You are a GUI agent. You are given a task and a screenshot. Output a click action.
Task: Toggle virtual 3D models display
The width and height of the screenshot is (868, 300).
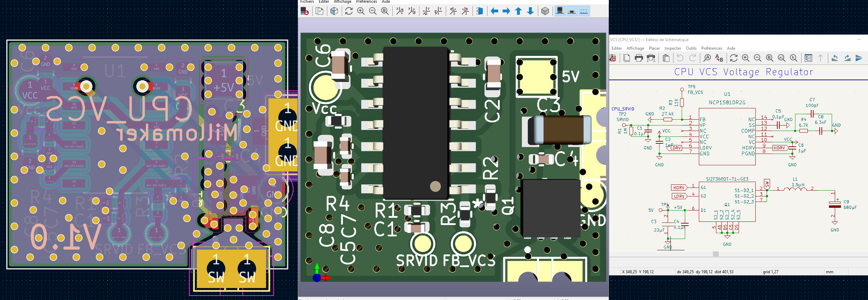tap(584, 11)
